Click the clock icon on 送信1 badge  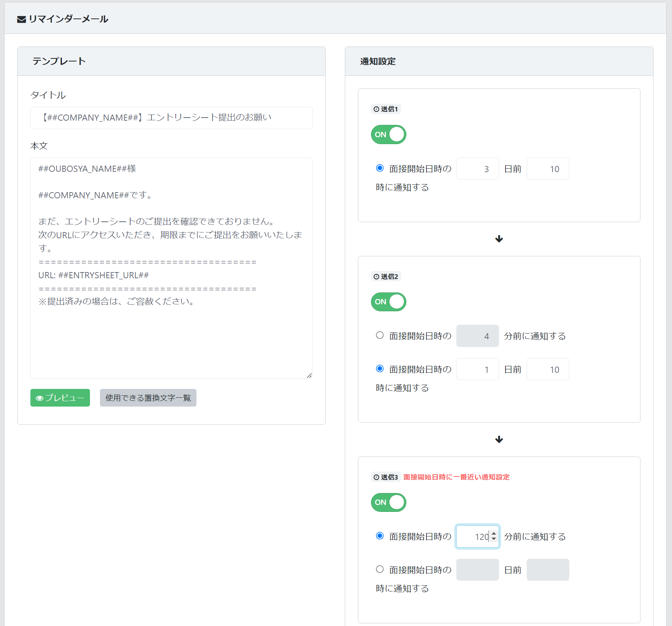coord(376,109)
